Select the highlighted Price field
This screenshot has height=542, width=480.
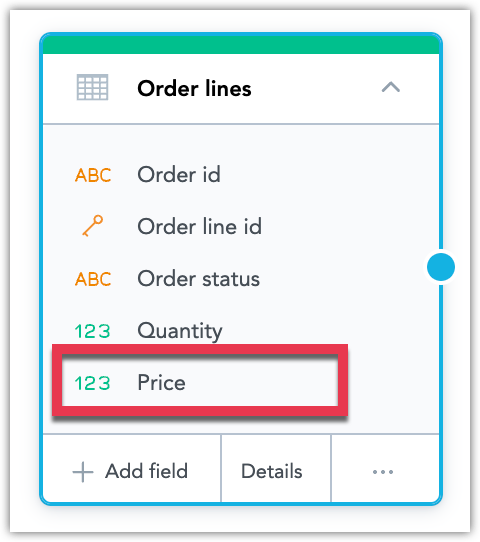coord(200,383)
